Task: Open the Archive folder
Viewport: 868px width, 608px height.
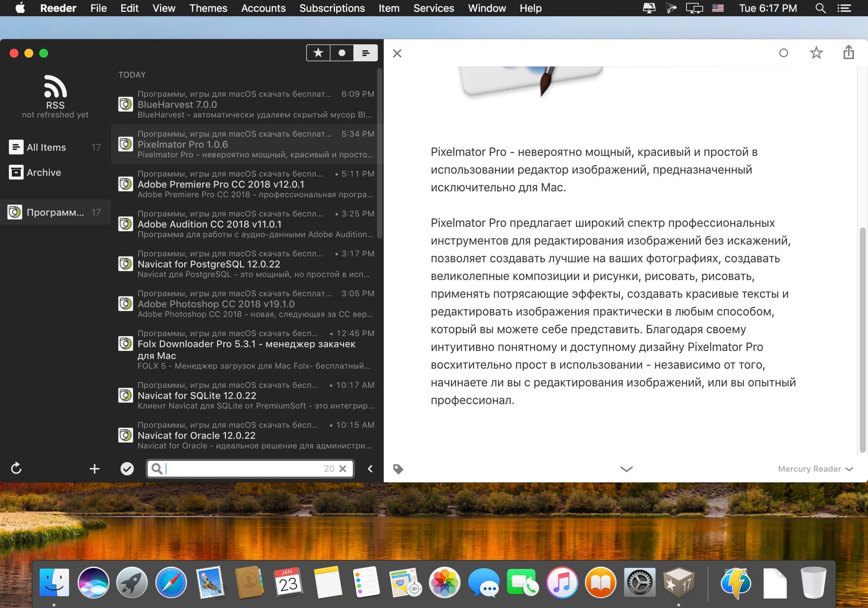Action: 55,172
